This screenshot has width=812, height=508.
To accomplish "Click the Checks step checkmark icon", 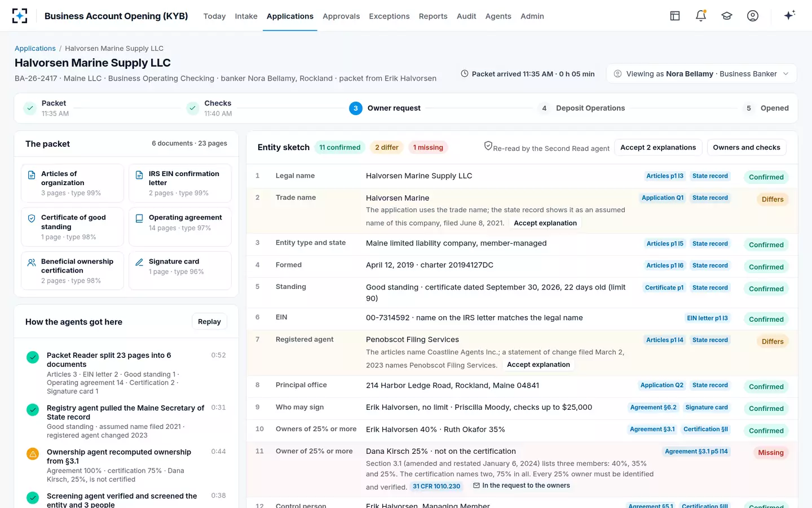I will [x=193, y=108].
